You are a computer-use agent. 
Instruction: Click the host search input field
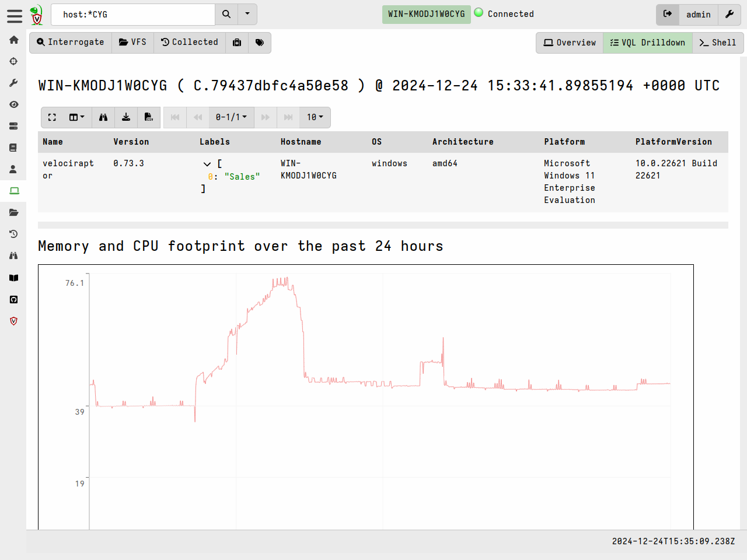tap(133, 15)
